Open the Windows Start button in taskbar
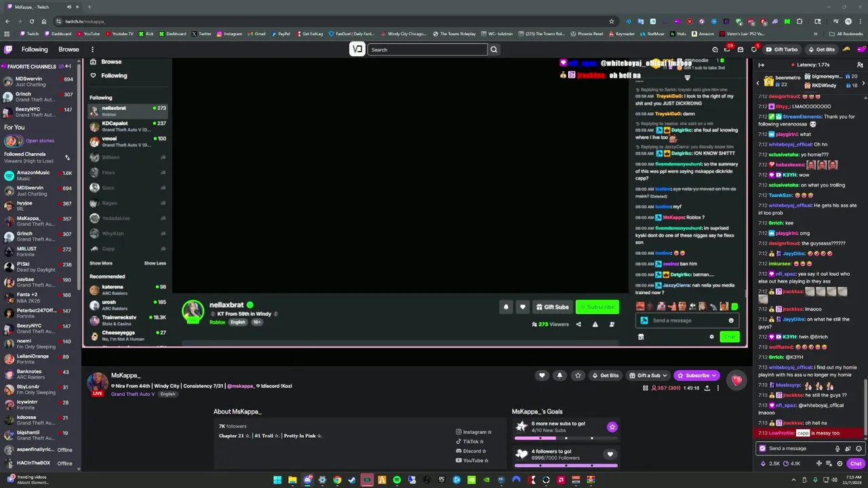Viewport: 868px width, 488px height. coord(277,480)
